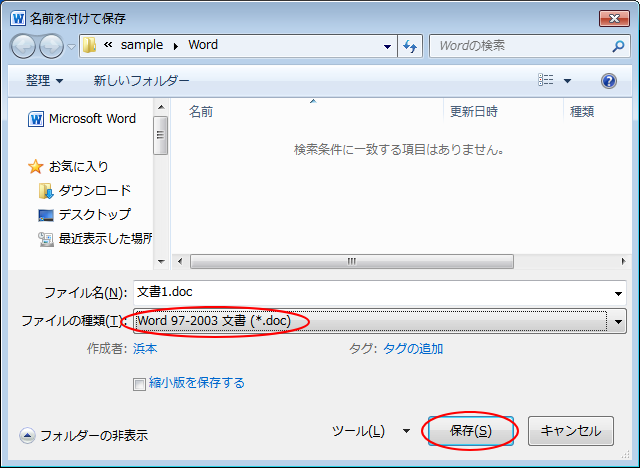
Task: Click the refresh button beside the address bar
Action: [x=410, y=46]
